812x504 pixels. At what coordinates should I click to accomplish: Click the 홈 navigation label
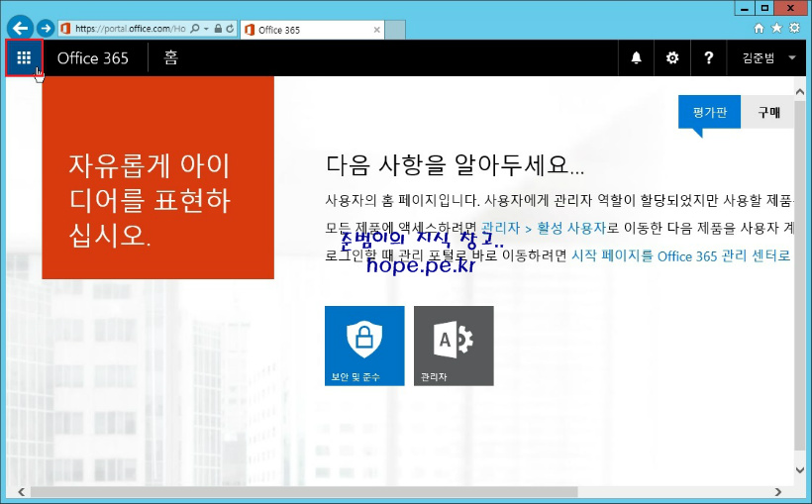point(171,57)
